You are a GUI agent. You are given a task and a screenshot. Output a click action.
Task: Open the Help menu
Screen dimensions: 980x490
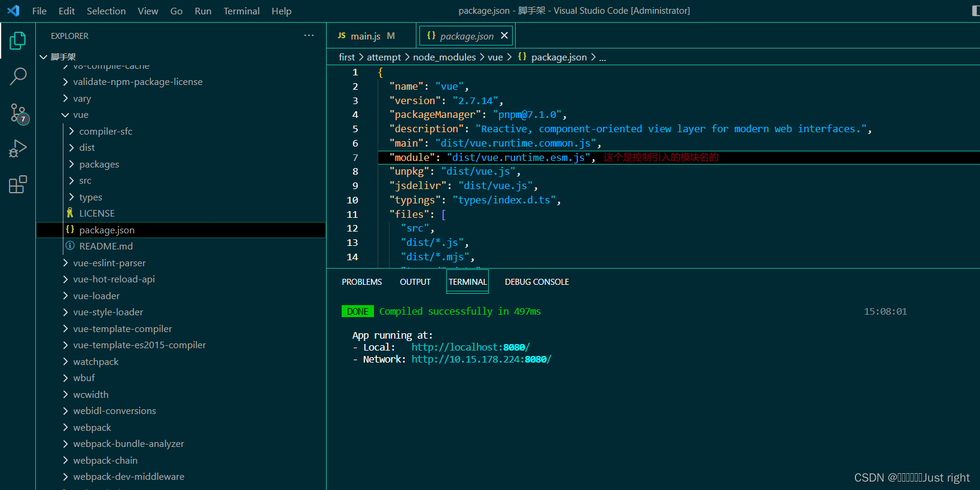pos(281,11)
